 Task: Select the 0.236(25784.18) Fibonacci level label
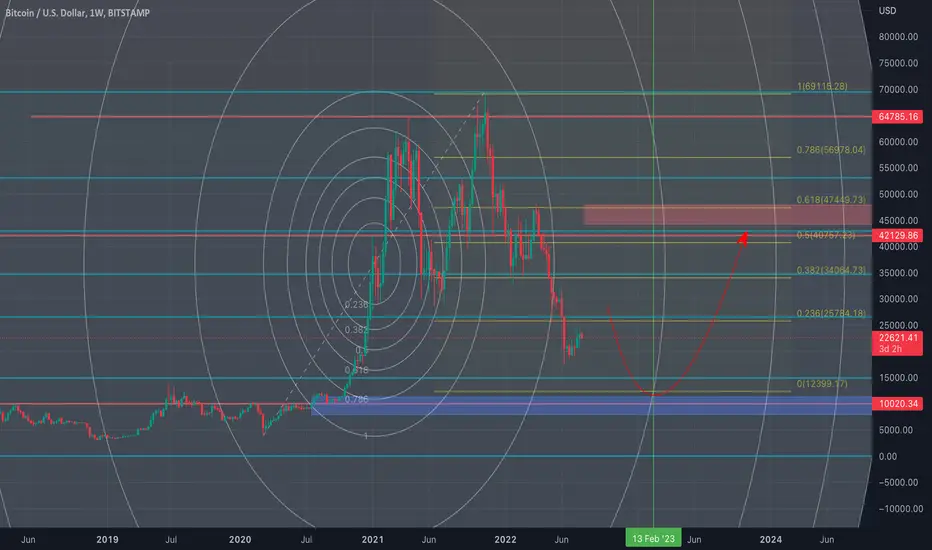[831, 313]
